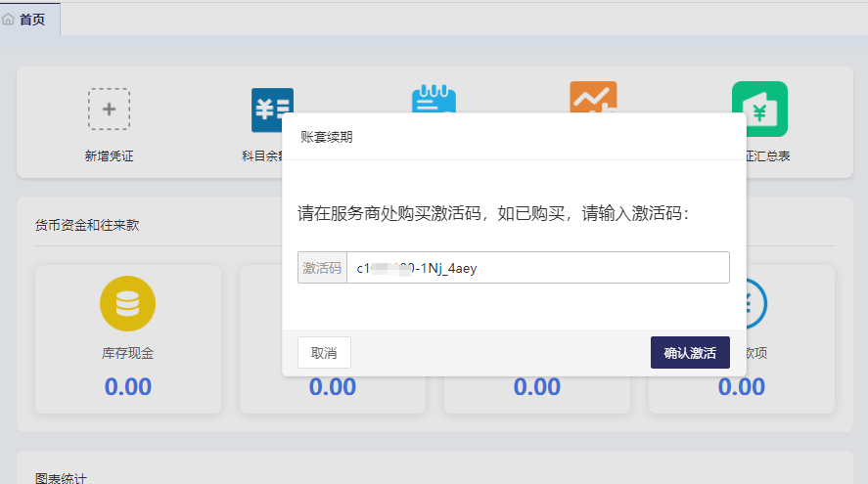Click the 账套续期 dialog title
The image size is (868, 484).
327,137
